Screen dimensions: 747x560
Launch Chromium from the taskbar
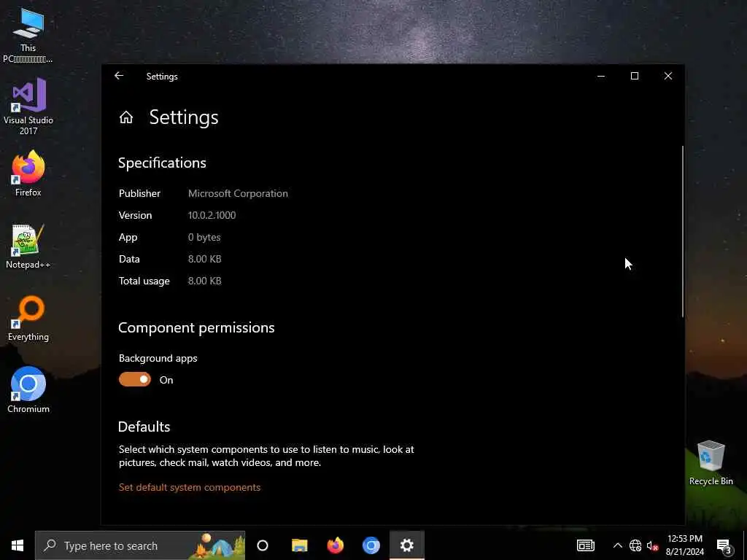371,545
